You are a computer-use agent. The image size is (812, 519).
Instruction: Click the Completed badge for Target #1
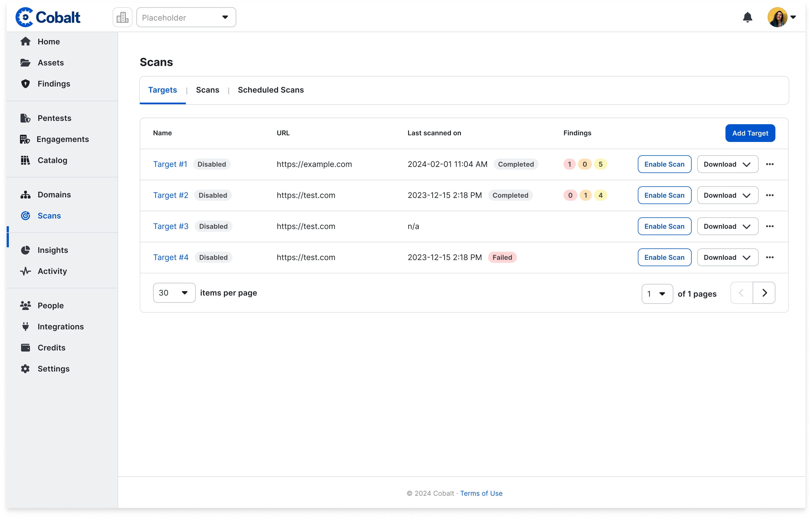click(516, 164)
